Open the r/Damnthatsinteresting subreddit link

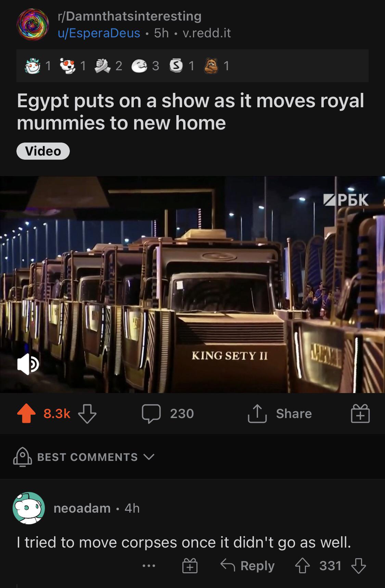[x=130, y=16]
